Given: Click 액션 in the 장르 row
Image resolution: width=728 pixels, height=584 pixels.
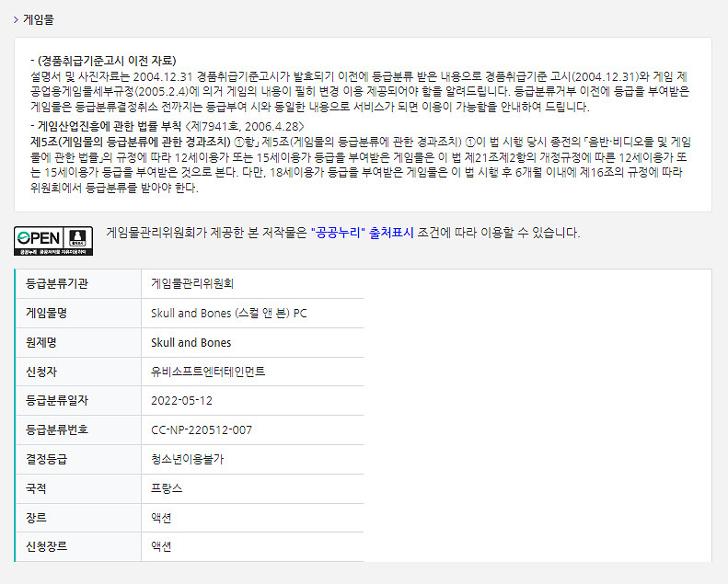Looking at the screenshot, I should tap(161, 518).
